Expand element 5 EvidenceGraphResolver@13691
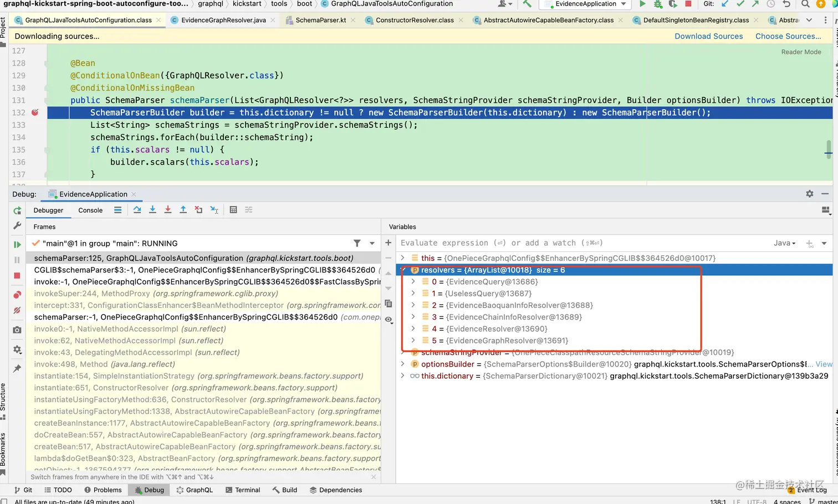 coord(413,341)
